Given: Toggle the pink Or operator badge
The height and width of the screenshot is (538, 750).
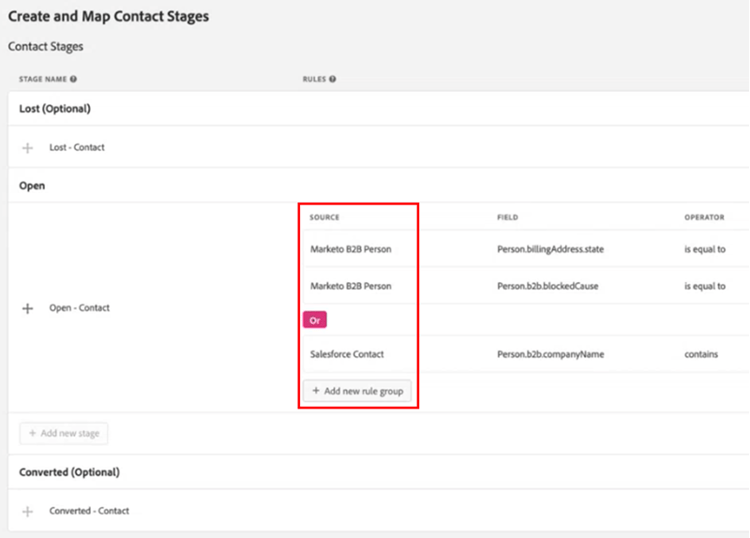Looking at the screenshot, I should pyautogui.click(x=315, y=320).
